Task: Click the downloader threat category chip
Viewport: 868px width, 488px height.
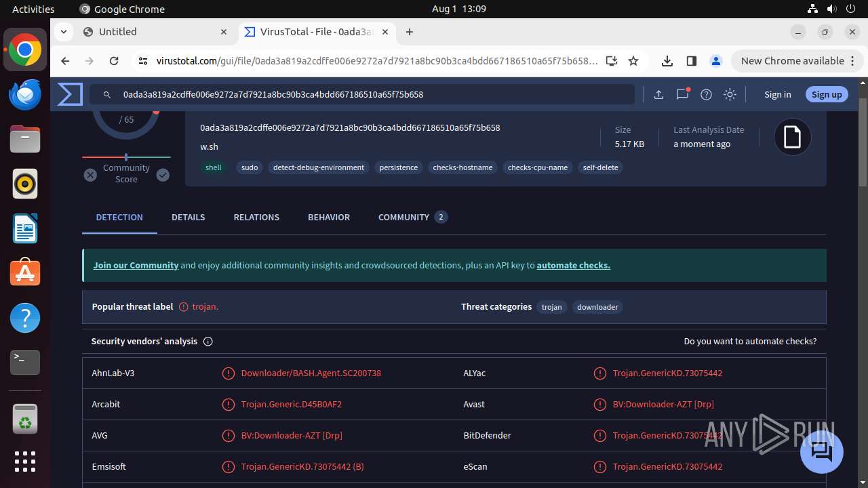Action: coord(597,307)
